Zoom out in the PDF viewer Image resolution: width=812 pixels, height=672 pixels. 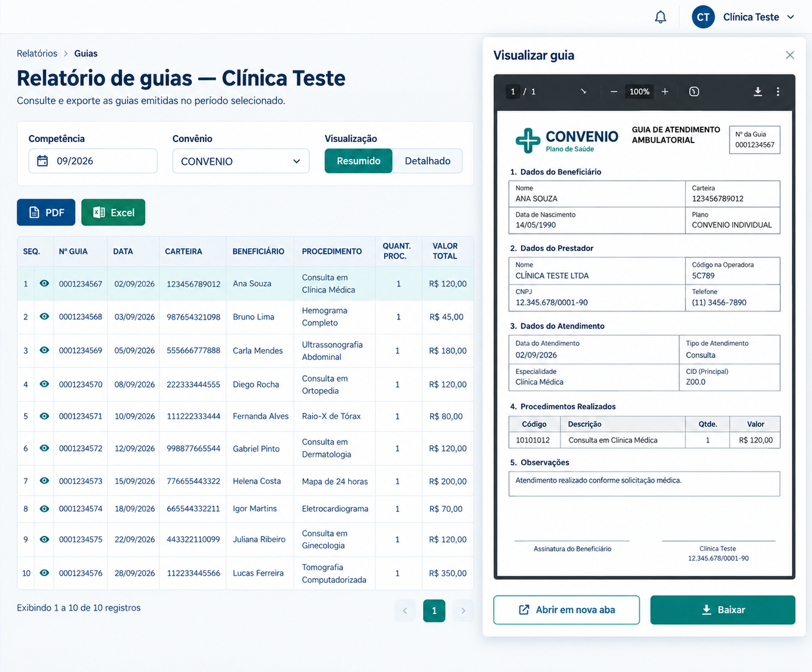(614, 91)
